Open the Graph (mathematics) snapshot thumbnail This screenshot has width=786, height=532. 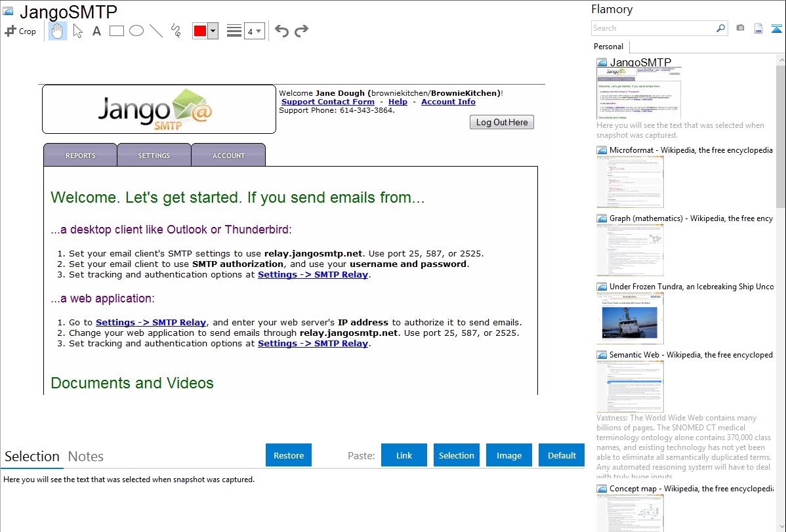(x=630, y=250)
